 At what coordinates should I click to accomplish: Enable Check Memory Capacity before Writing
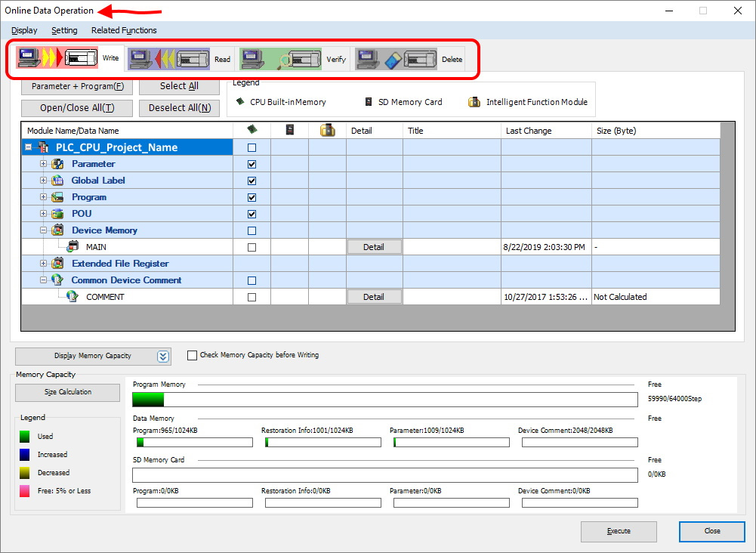[192, 355]
